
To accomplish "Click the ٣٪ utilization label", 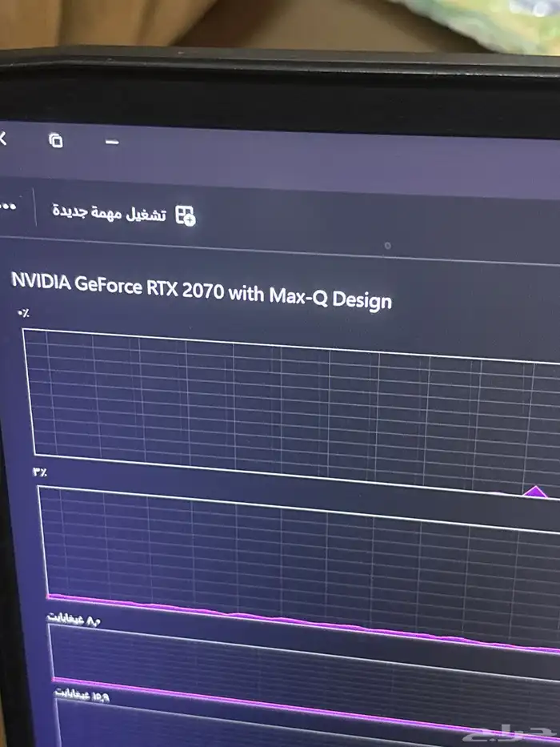I will [x=39, y=472].
